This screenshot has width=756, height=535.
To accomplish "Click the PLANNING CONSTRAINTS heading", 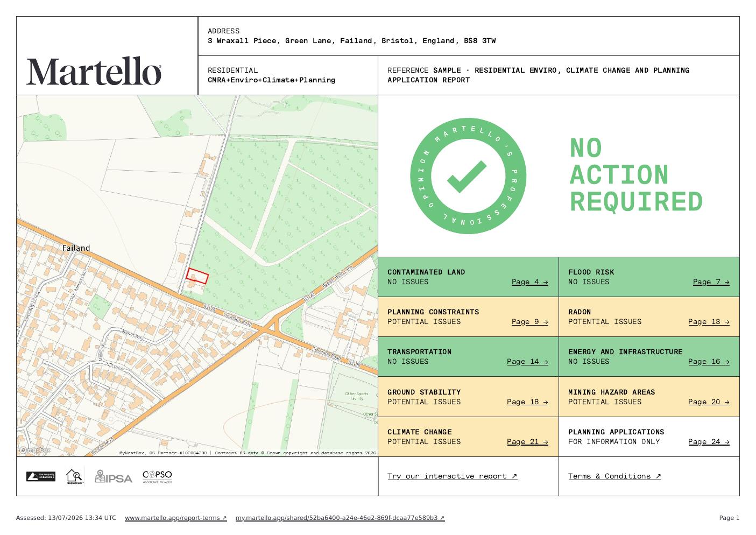I will [x=433, y=312].
